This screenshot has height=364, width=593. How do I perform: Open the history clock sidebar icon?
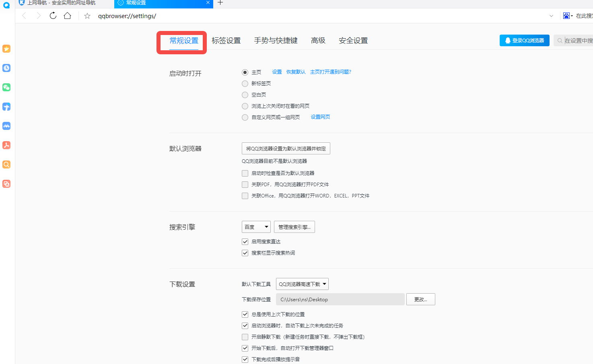pyautogui.click(x=6, y=68)
